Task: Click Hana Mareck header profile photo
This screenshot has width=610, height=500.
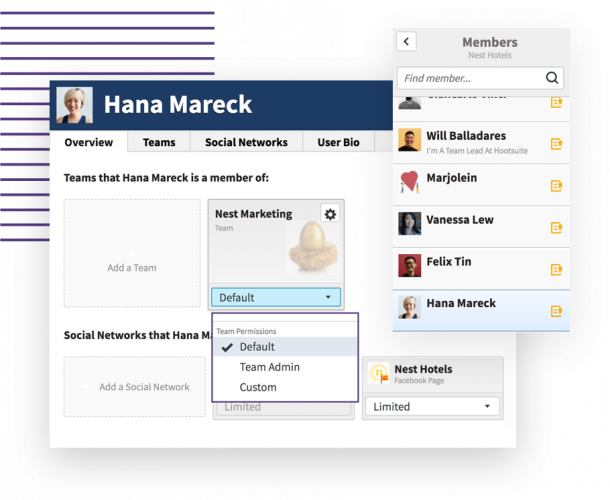Action: 74,105
